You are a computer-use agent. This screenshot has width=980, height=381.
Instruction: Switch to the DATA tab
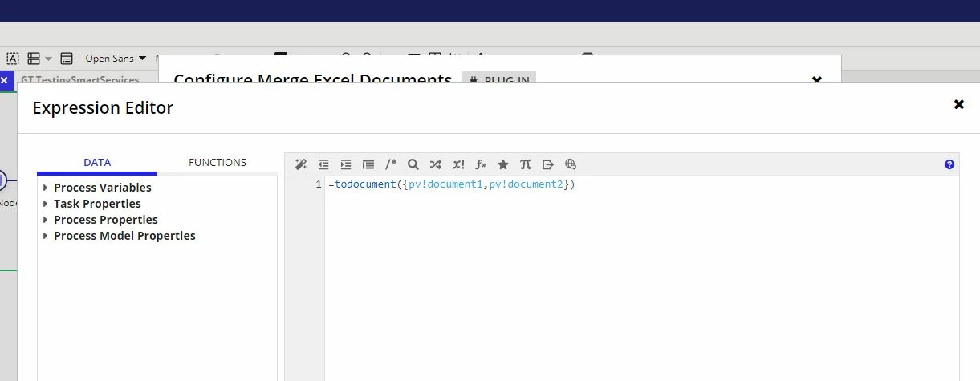coord(97,162)
